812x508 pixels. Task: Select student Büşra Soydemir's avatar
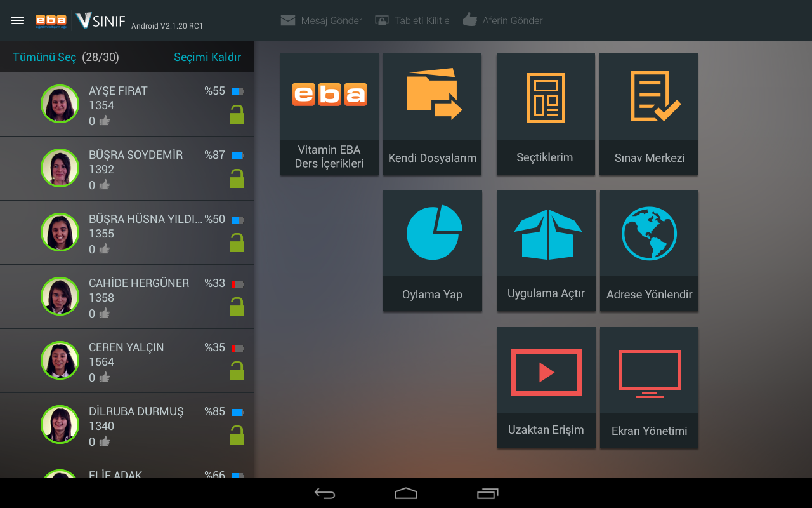[60, 168]
